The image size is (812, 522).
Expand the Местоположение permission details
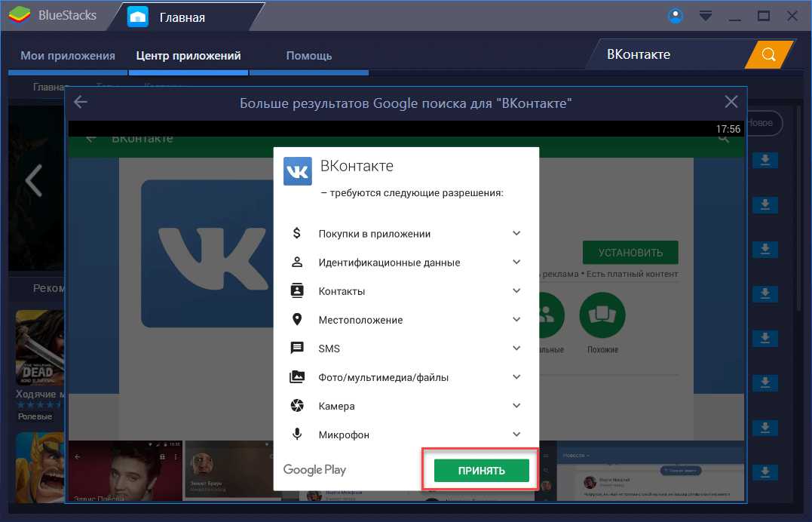coord(516,320)
